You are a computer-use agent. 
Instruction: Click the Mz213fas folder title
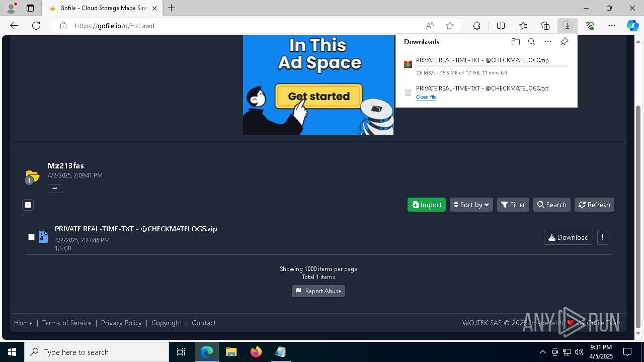(66, 165)
